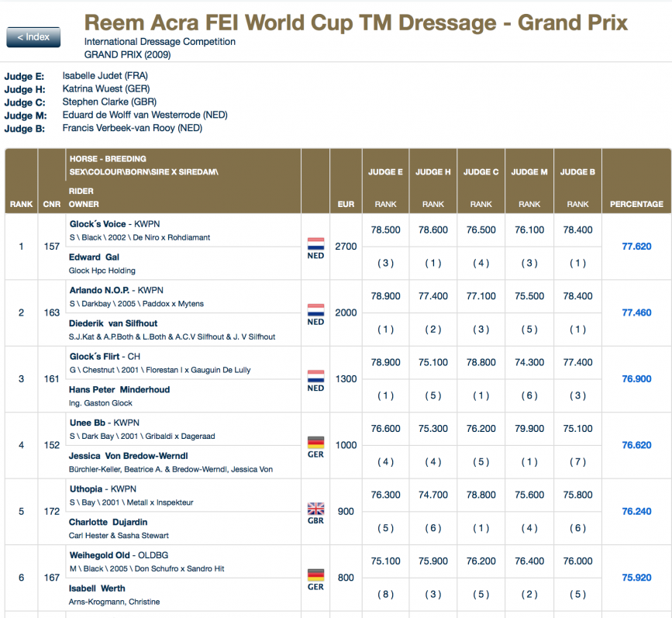Open Edward Gal's percentage score 77.620
The height and width of the screenshot is (618, 672).
[x=636, y=247]
